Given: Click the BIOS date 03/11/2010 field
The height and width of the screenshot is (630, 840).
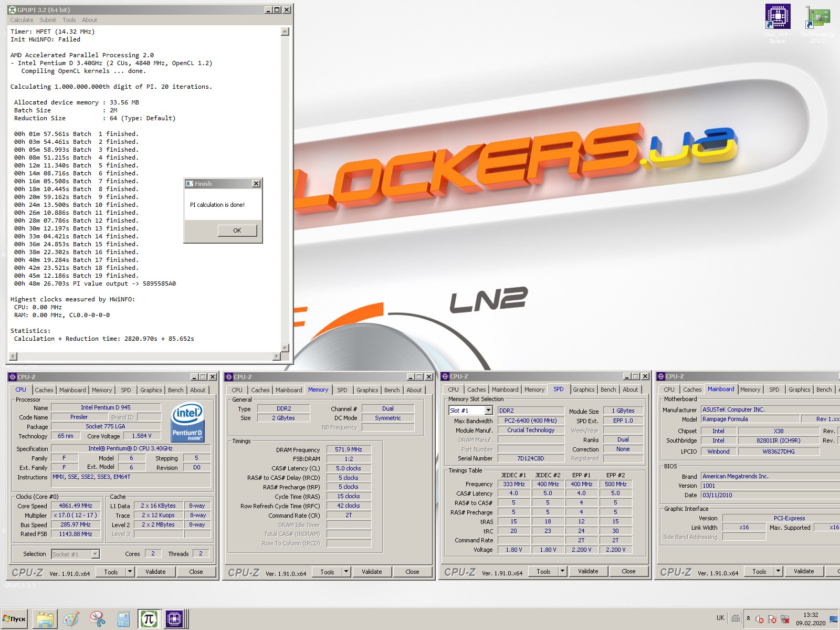Looking at the screenshot, I should coord(770,495).
